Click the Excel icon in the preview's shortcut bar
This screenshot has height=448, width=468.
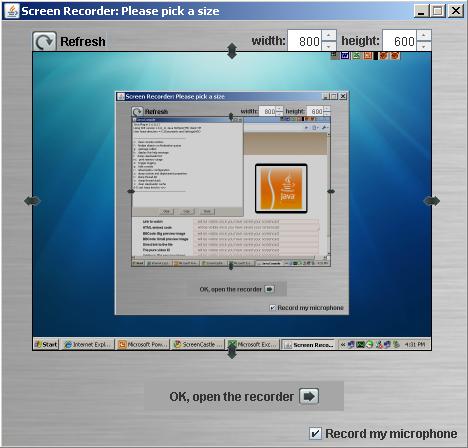[x=356, y=56]
